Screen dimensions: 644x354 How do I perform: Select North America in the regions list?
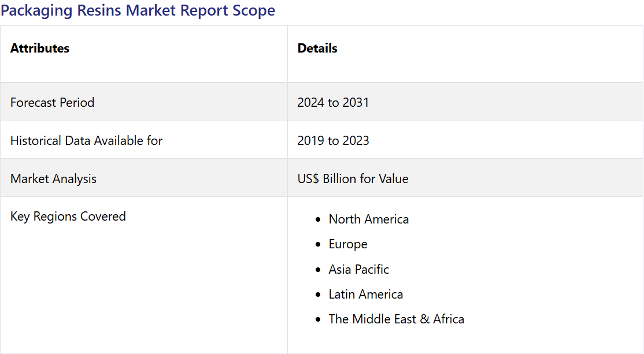click(368, 219)
